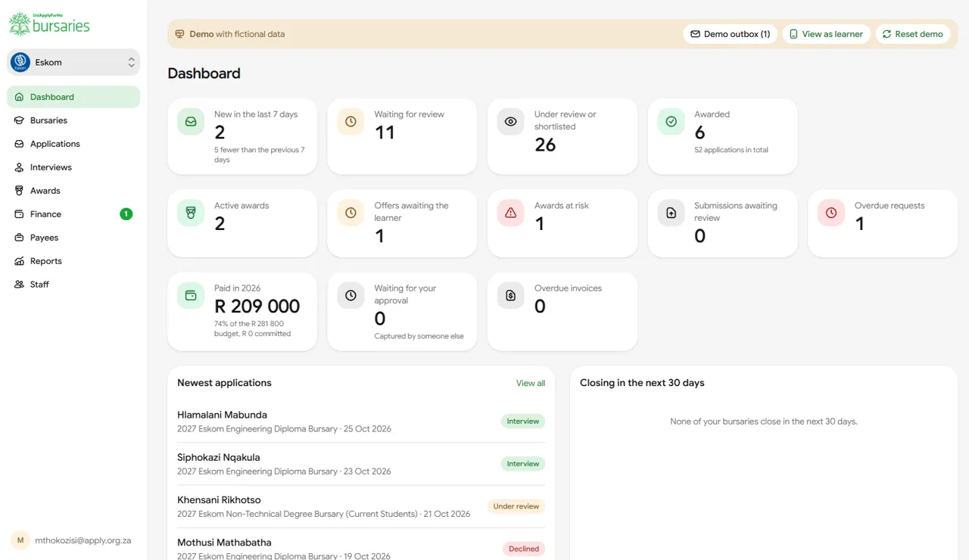Open the Awards section in sidebar
Screen dimensions: 969x560
[73, 191]
